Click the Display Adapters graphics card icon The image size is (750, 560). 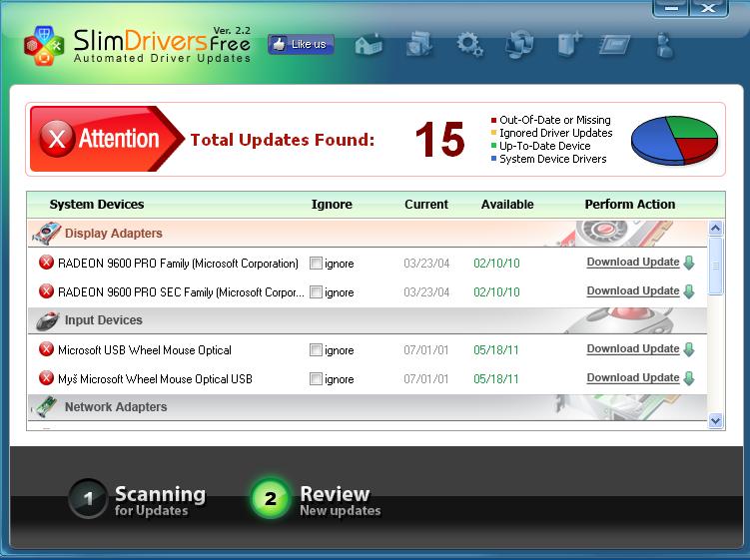[46, 234]
